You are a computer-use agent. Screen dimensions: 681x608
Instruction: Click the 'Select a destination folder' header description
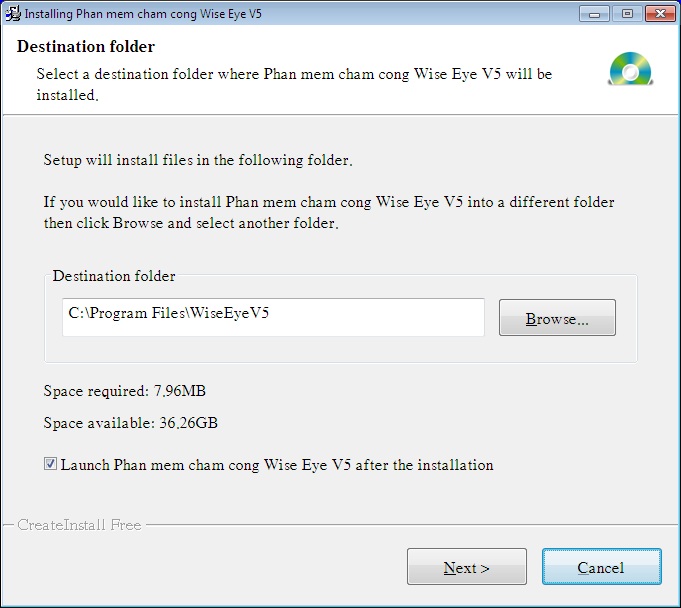coord(294,74)
